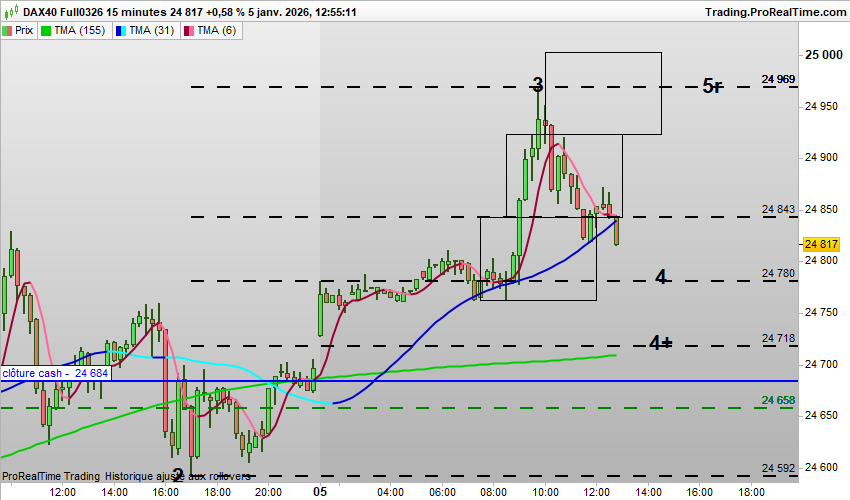Select the Prix legend label
850x500 pixels.
pyautogui.click(x=24, y=30)
